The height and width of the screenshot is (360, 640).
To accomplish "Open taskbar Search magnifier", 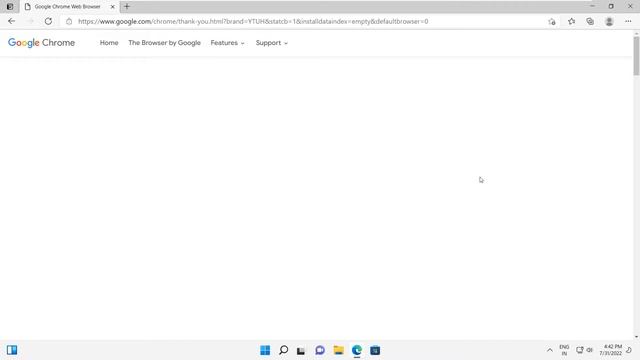I will [x=283, y=350].
